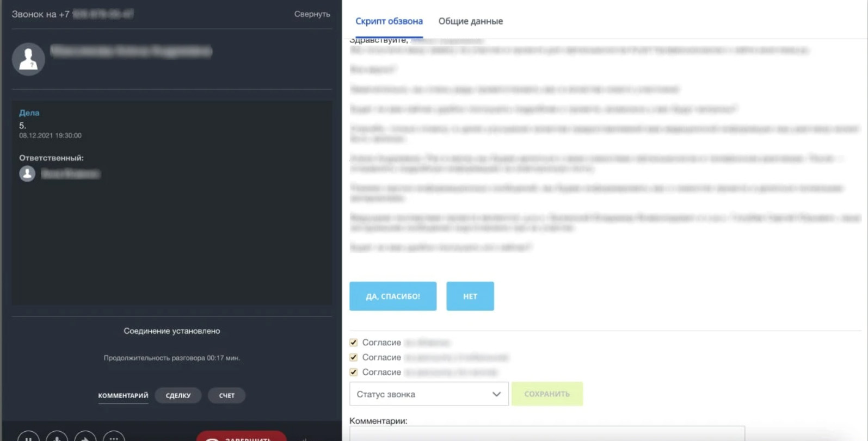The height and width of the screenshot is (441, 868).
Task: Select the Скрипт обзвона tab
Action: (x=389, y=21)
